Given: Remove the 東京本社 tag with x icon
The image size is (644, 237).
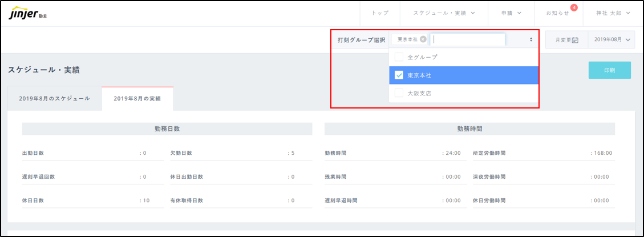Looking at the screenshot, I should [423, 39].
